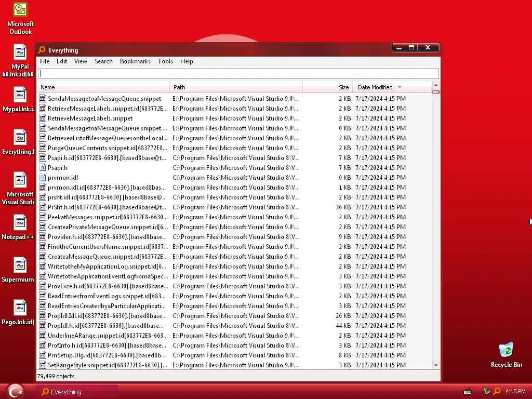The height and width of the screenshot is (399, 532).
Task: Open the File menu
Action: point(45,61)
